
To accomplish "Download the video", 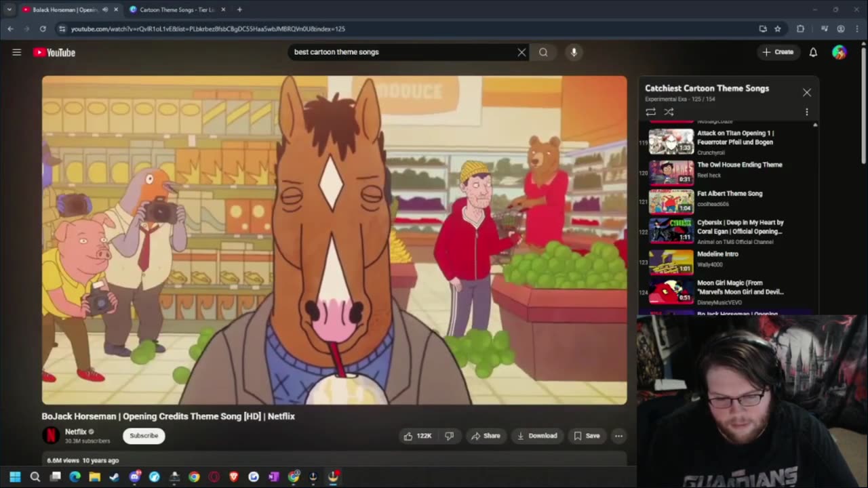I will tap(537, 436).
